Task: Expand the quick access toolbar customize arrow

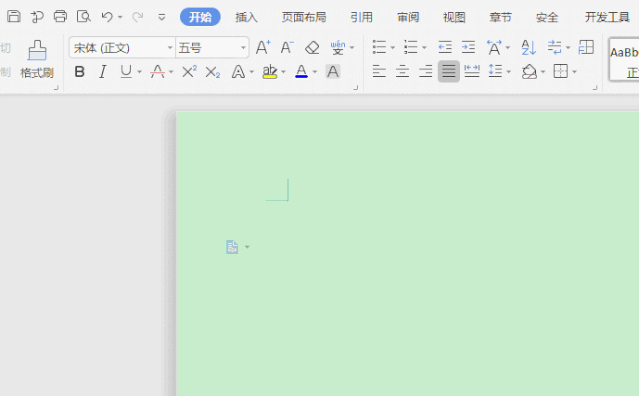Action: [x=162, y=17]
